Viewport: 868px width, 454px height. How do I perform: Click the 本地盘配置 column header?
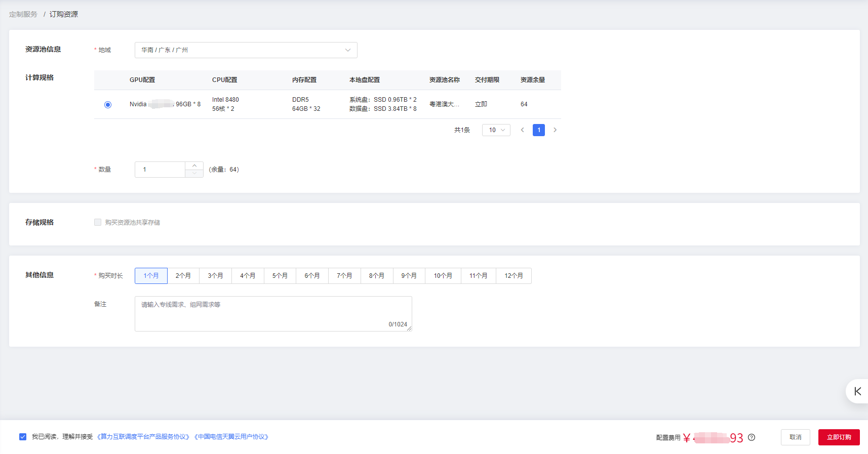click(365, 80)
